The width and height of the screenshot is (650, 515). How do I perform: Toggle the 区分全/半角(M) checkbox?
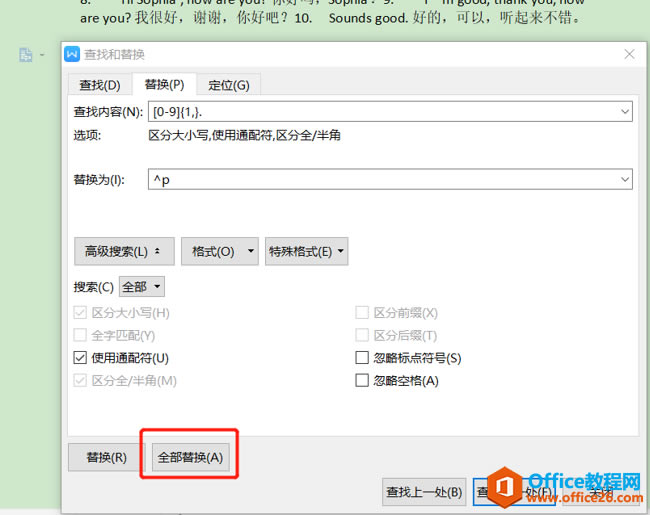(x=80, y=381)
